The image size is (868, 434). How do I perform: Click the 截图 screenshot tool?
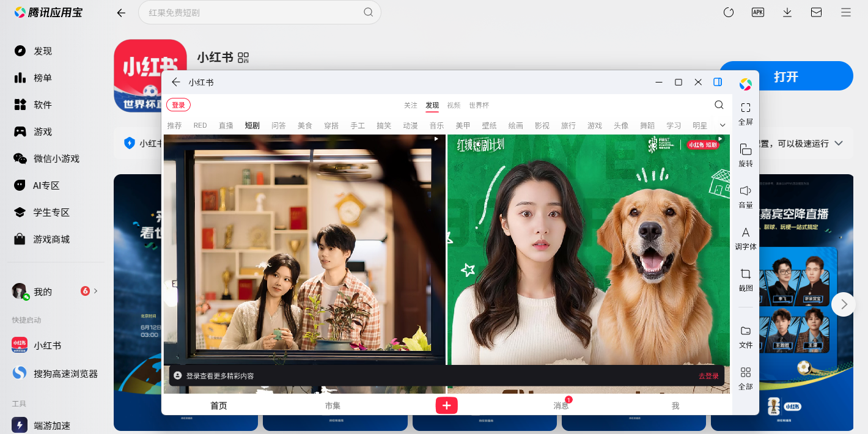[746, 280]
